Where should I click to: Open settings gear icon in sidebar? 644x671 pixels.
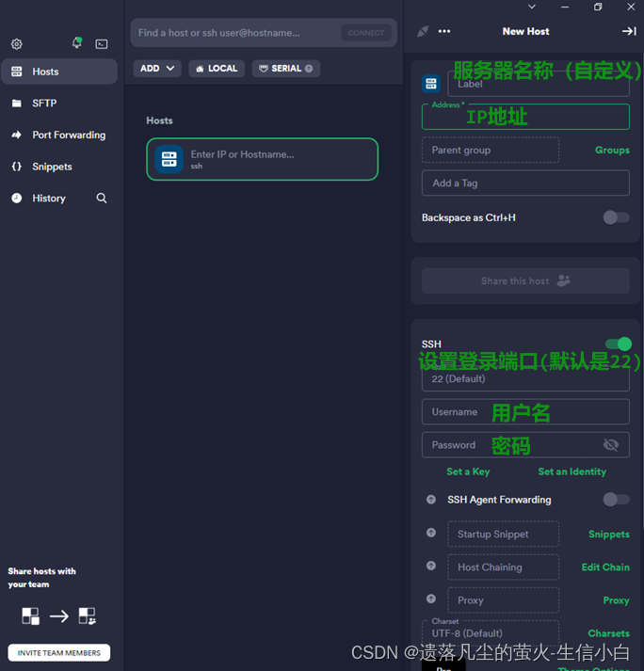pos(16,44)
